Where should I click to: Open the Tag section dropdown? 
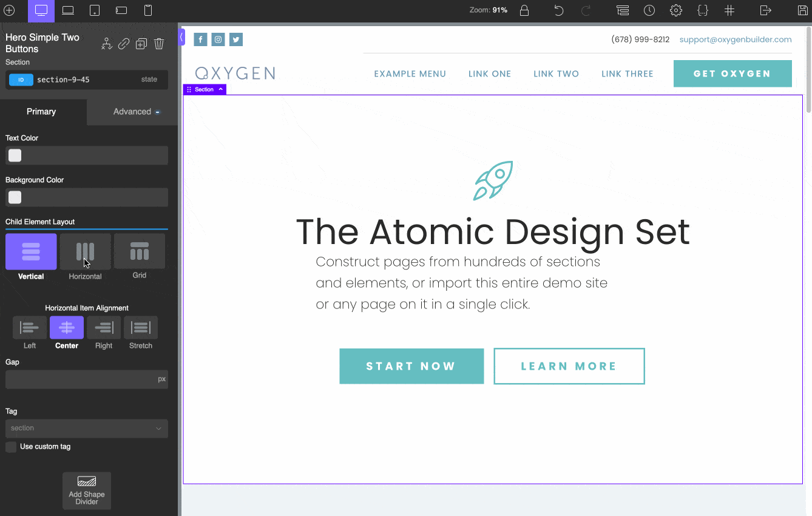pyautogui.click(x=86, y=429)
